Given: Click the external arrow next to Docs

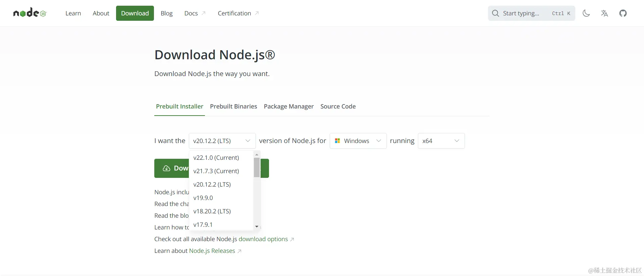Looking at the screenshot, I should click(x=203, y=13).
